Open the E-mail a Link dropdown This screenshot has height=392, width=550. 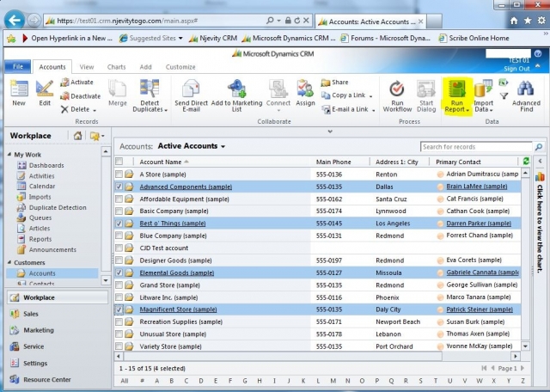[x=374, y=110]
